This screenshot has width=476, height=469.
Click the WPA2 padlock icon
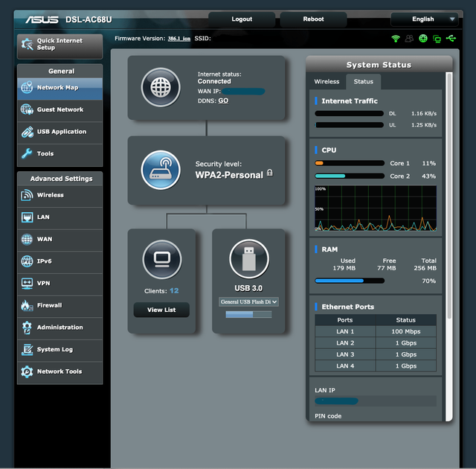(x=269, y=173)
